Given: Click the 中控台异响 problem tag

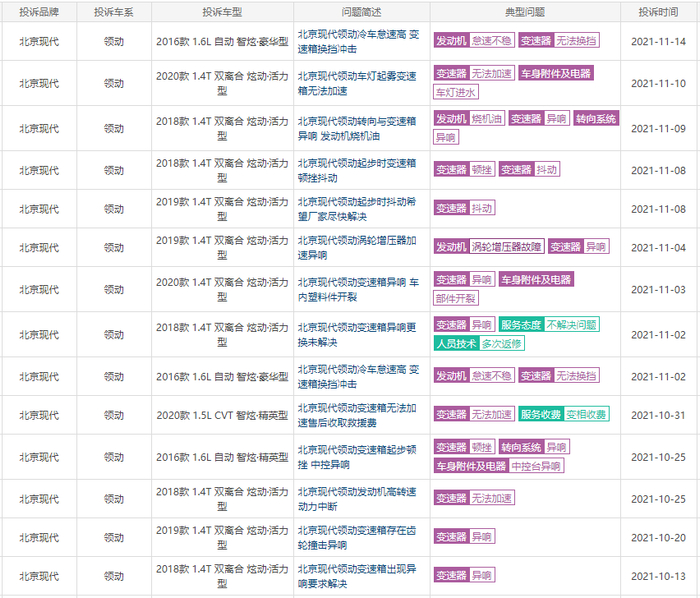Looking at the screenshot, I should point(537,466).
